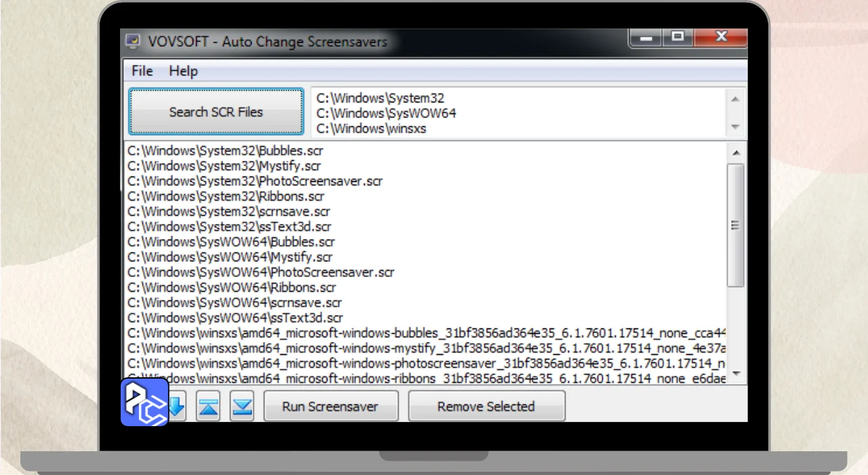Click the move-to-bottom arrow icon
Screen dimensions: 868x475
pyautogui.click(x=242, y=406)
